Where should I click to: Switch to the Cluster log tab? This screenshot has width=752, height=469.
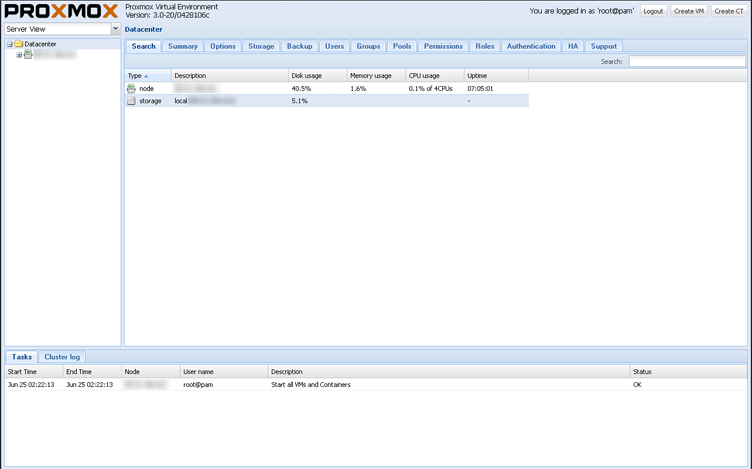(62, 357)
